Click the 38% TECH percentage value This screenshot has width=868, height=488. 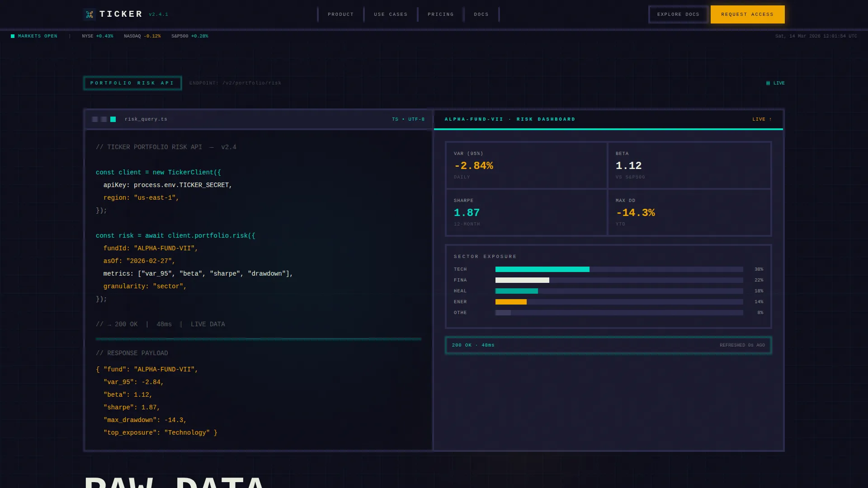[x=759, y=269]
